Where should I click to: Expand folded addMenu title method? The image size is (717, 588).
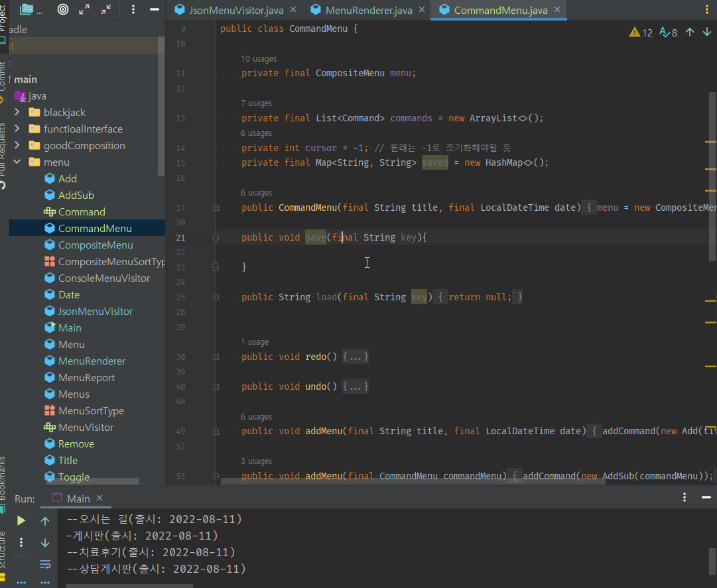pyautogui.click(x=216, y=432)
